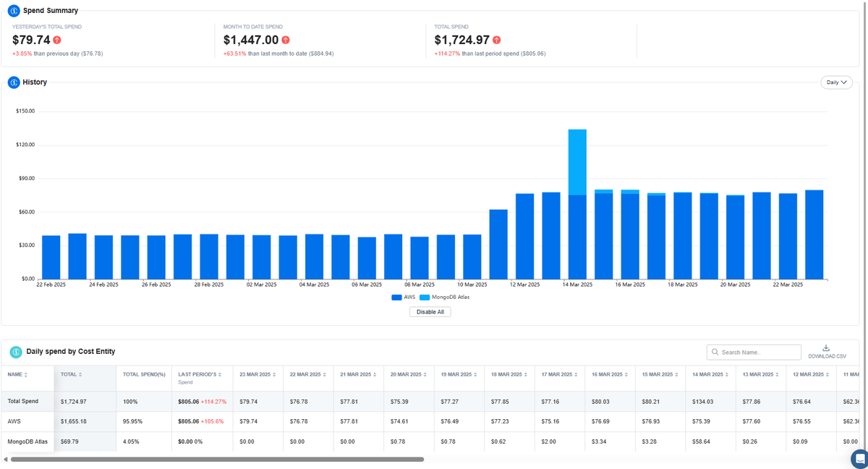The height and width of the screenshot is (469, 868).
Task: Click the $58.64 MongoDB cell
Action: pos(702,441)
